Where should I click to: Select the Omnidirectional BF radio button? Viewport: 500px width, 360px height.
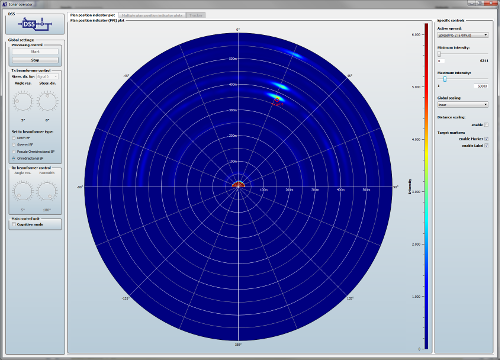(x=14, y=158)
